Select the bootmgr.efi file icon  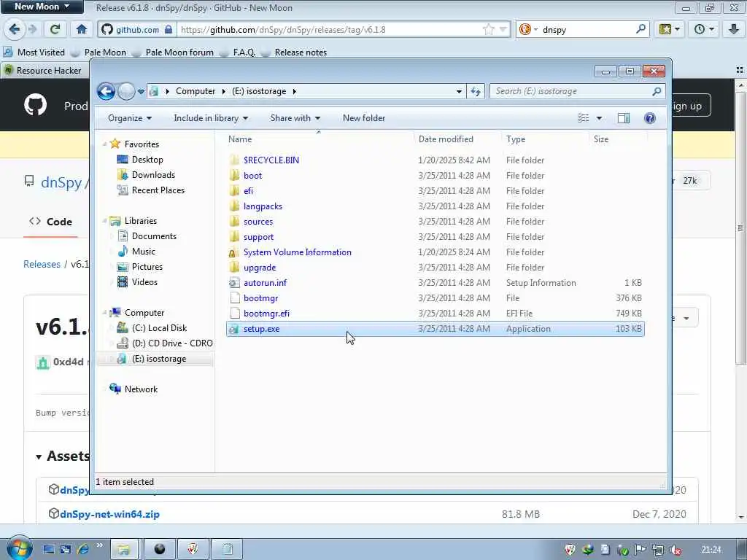[x=234, y=314]
